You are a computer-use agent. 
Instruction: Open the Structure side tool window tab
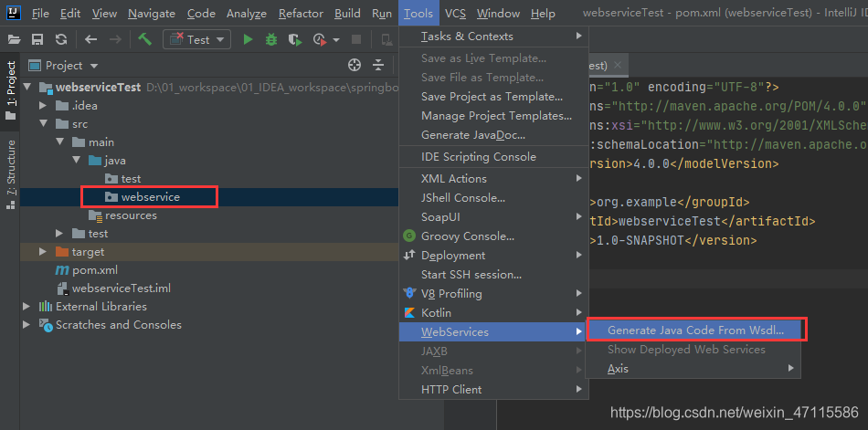point(11,173)
